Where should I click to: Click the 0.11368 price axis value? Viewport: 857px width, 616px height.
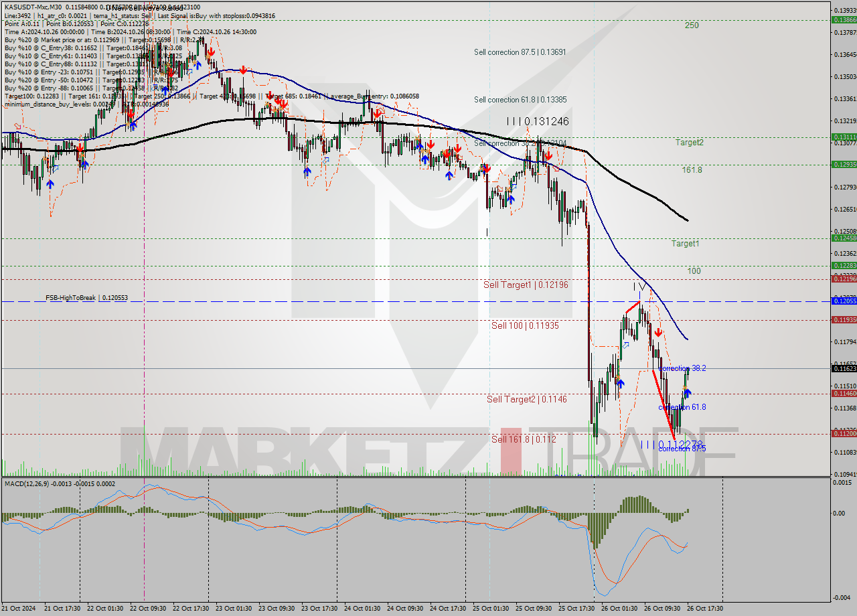pos(845,408)
